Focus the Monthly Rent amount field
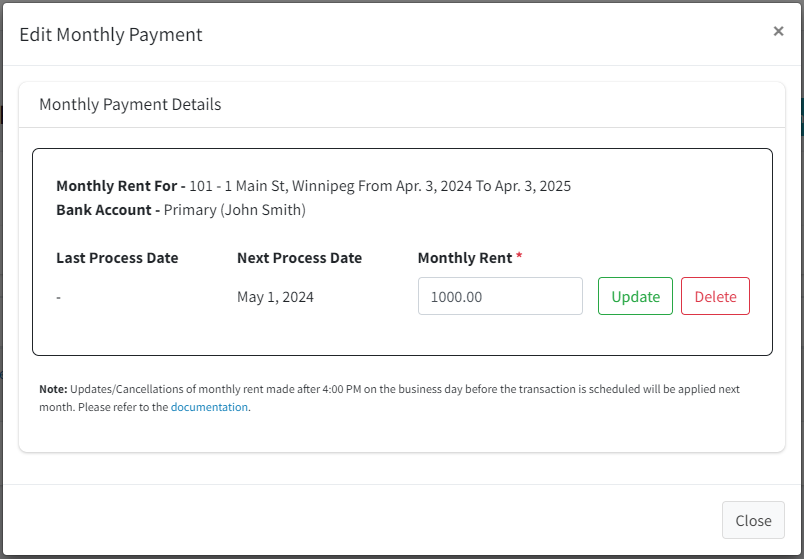The height and width of the screenshot is (559, 804). tap(500, 296)
